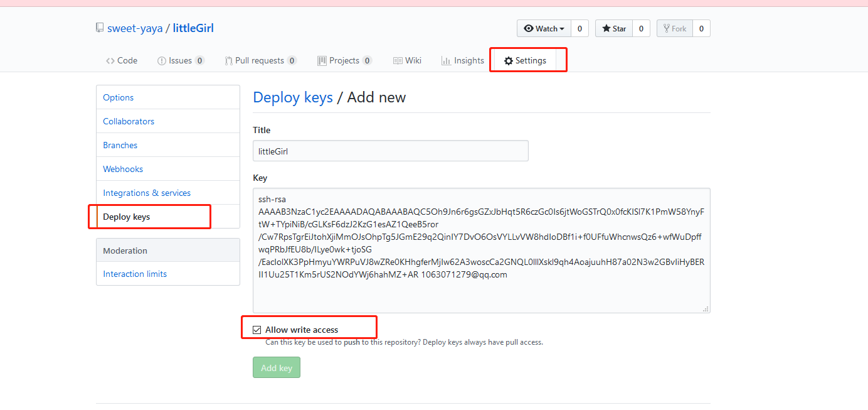This screenshot has width=868, height=410.
Task: Open the Watch dropdown button
Action: coord(544,28)
